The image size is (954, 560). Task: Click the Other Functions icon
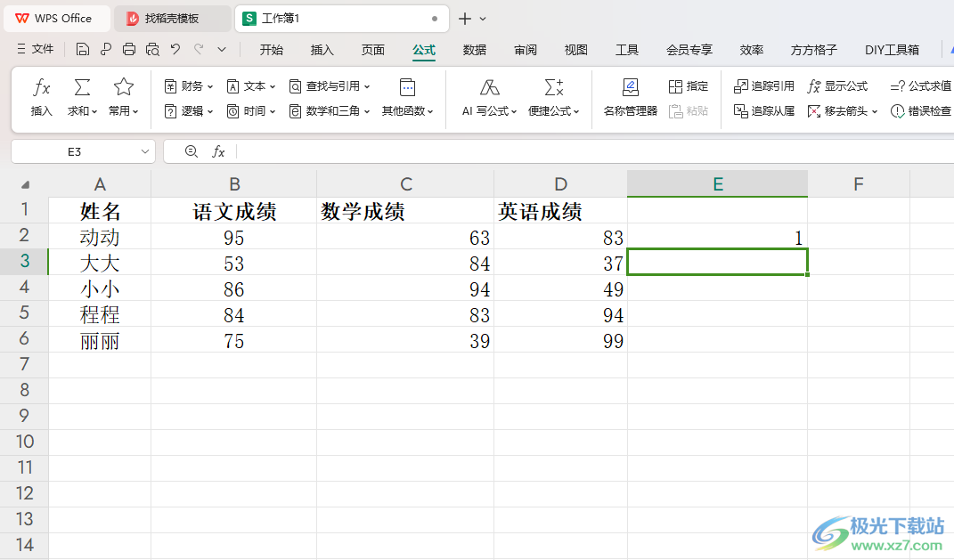407,87
